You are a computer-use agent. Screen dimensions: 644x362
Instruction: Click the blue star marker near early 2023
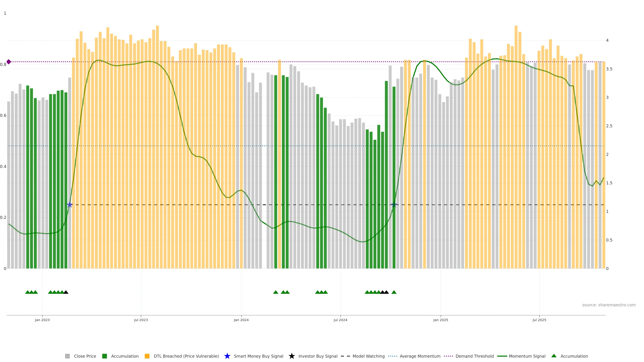pyautogui.click(x=70, y=205)
